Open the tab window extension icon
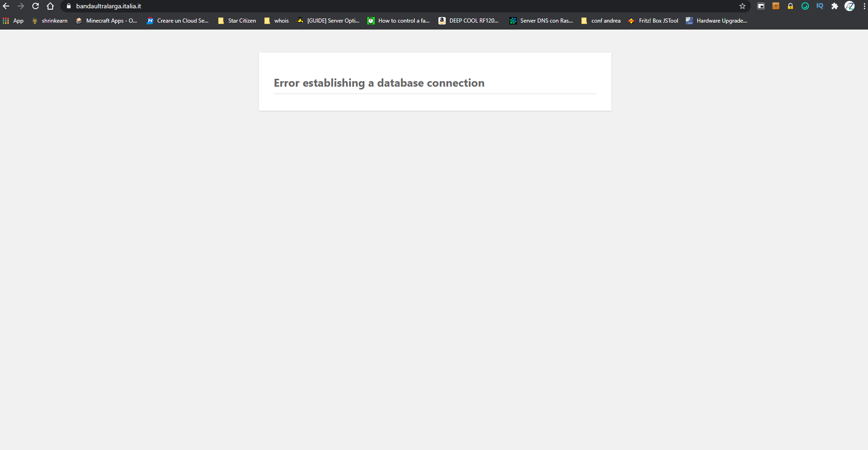The width and height of the screenshot is (868, 450). [x=761, y=6]
